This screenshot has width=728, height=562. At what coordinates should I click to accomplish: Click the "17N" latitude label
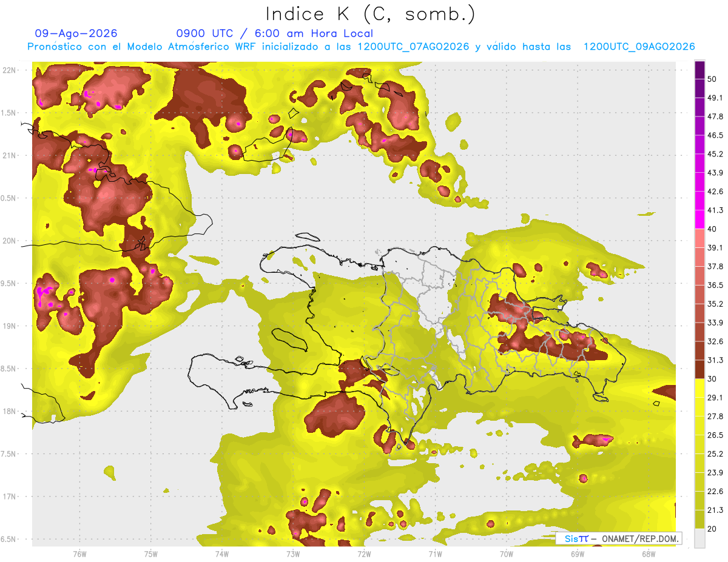9,497
